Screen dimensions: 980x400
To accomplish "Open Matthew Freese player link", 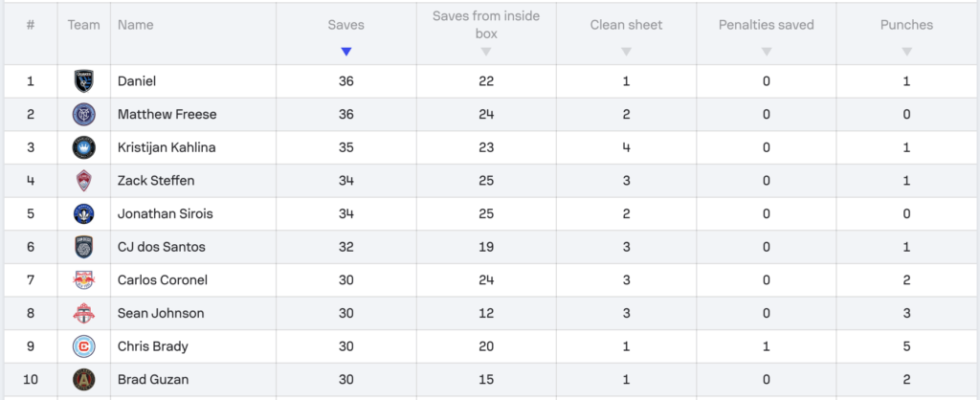I will pyautogui.click(x=167, y=115).
